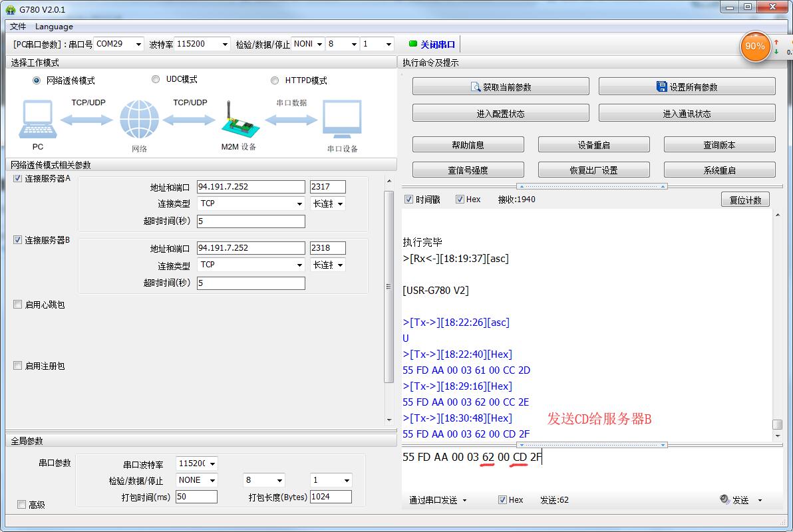This screenshot has width=793, height=532.
Task: Open the Language menu
Action: (54, 27)
